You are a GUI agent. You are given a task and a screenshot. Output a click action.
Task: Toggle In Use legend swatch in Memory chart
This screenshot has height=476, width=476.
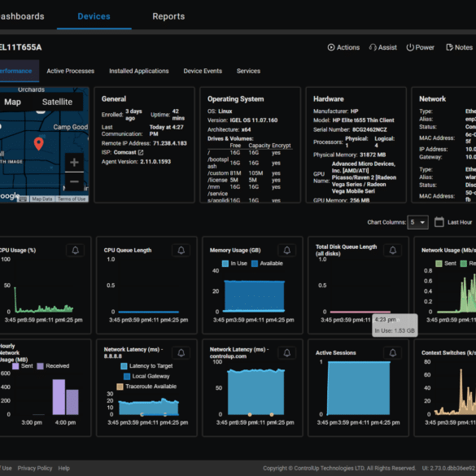(225, 264)
